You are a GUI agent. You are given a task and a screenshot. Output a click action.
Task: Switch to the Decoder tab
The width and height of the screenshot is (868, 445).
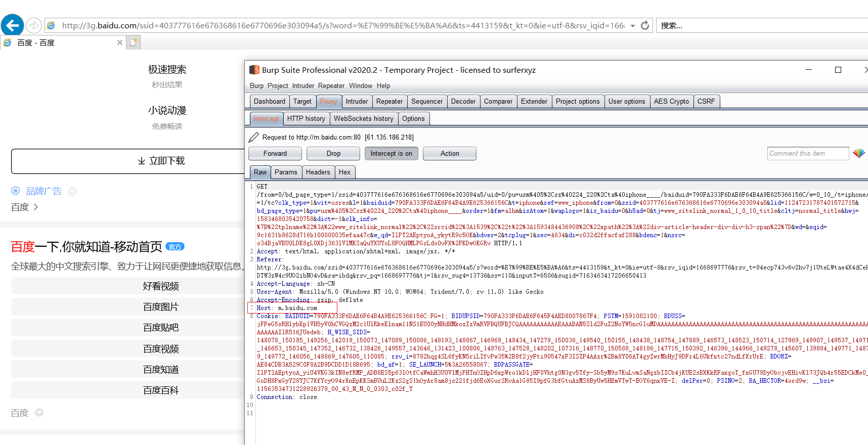[463, 102]
